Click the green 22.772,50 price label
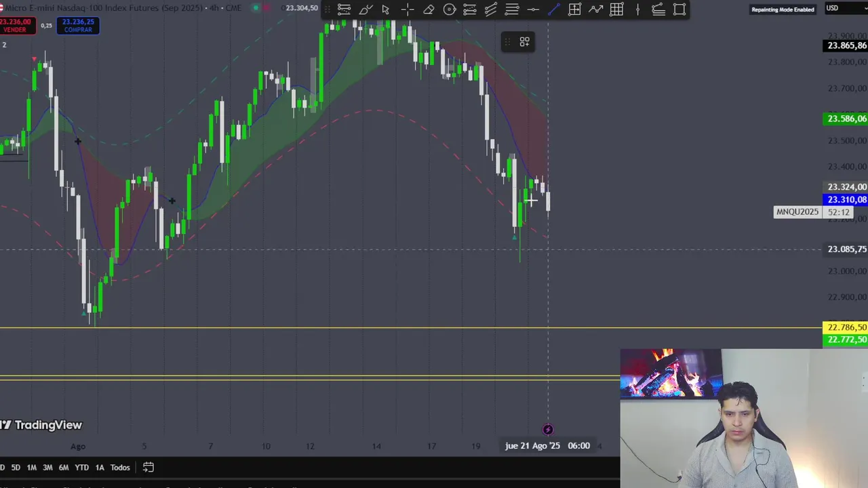The width and height of the screenshot is (868, 488). 845,340
